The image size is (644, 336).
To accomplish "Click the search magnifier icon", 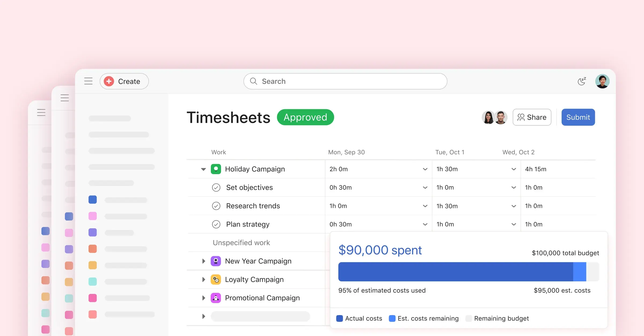I will click(x=253, y=81).
